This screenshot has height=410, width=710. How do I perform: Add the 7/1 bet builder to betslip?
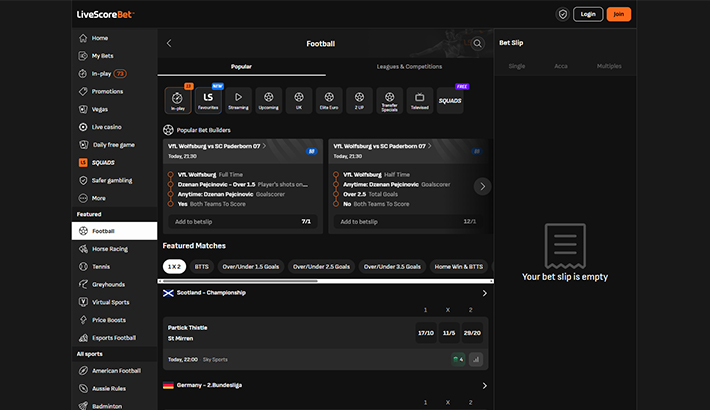(243, 222)
